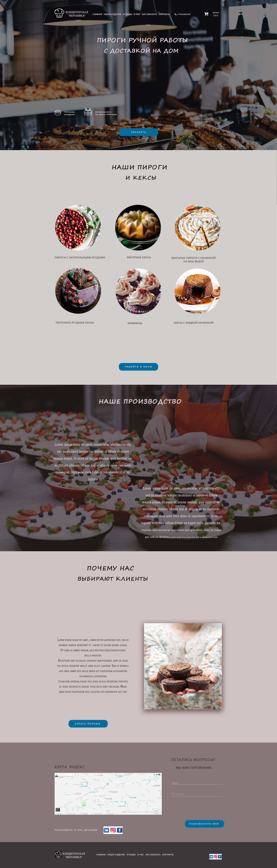Share via VK icon near 'Расскажите о нас друзьям'
The height and width of the screenshot is (868, 277).
coord(106,830)
